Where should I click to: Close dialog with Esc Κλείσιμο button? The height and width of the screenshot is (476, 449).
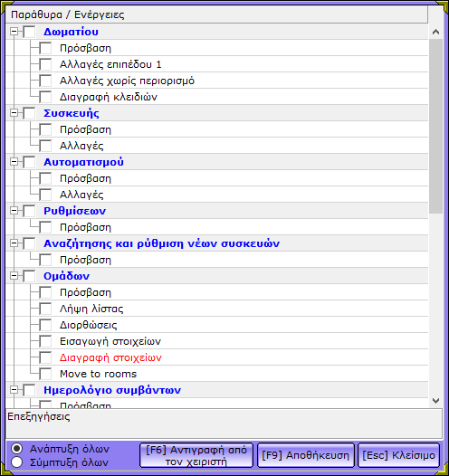pyautogui.click(x=398, y=455)
